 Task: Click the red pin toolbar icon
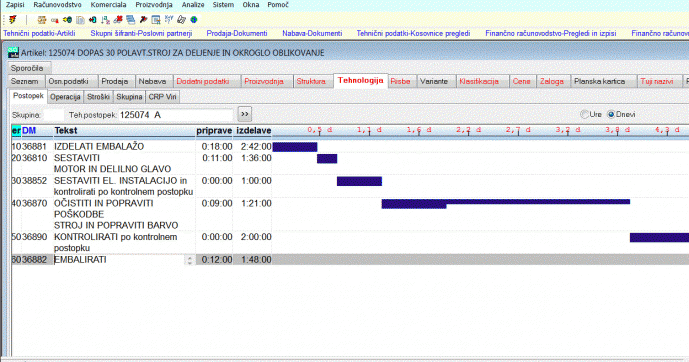coord(143,20)
